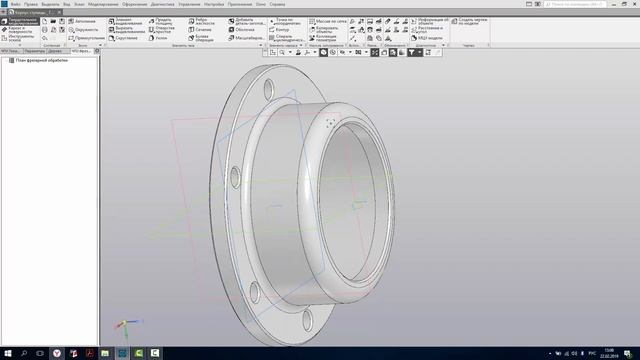640x360 pixels.
Task: Click the Windows taskbar search icon
Action: click(x=24, y=353)
